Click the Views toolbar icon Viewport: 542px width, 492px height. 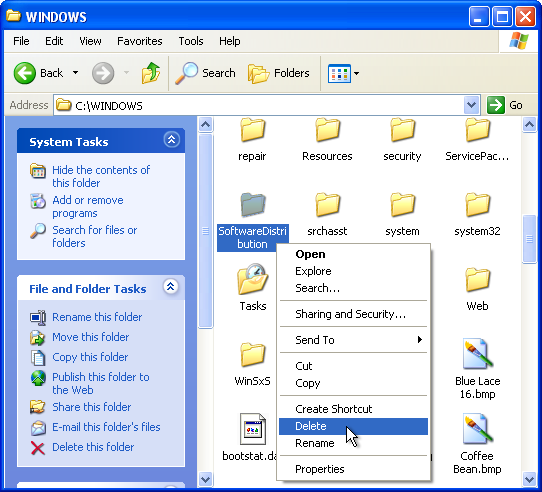(339, 73)
